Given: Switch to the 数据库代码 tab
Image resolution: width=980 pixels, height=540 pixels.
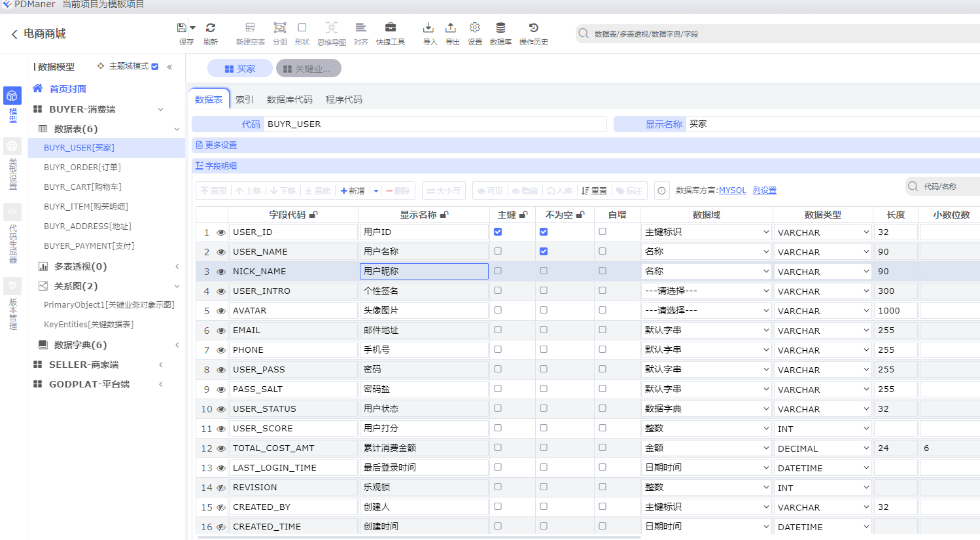Looking at the screenshot, I should [289, 99].
